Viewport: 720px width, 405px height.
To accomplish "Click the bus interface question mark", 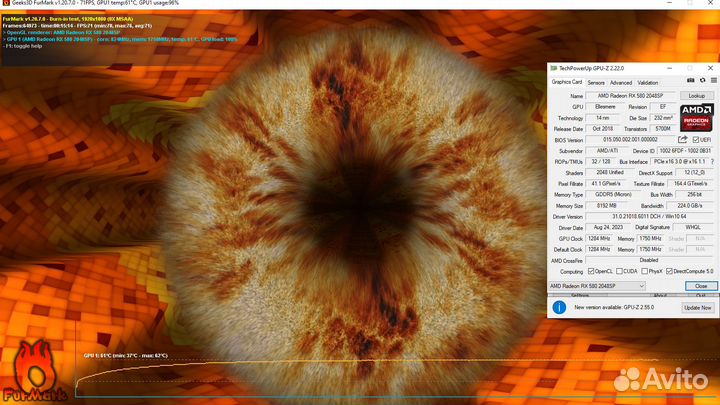I will [712, 160].
